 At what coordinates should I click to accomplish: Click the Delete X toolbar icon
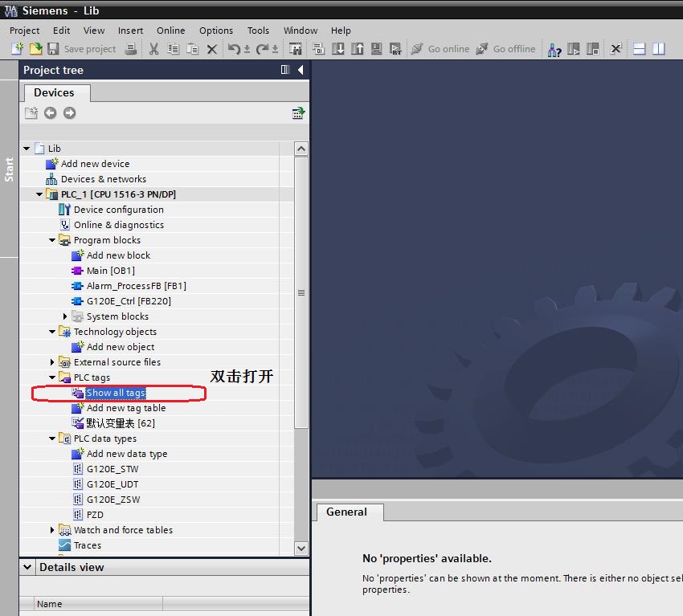212,49
